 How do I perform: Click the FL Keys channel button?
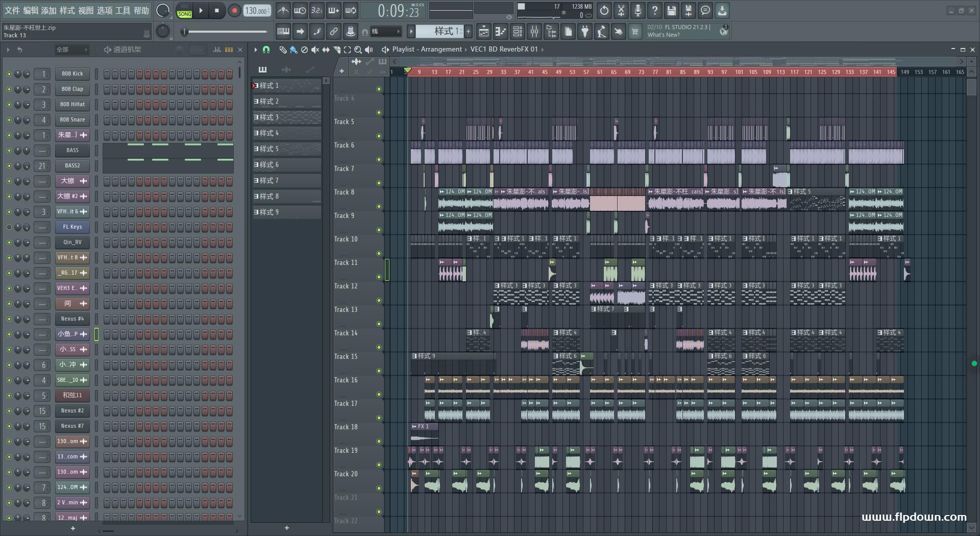pos(72,227)
